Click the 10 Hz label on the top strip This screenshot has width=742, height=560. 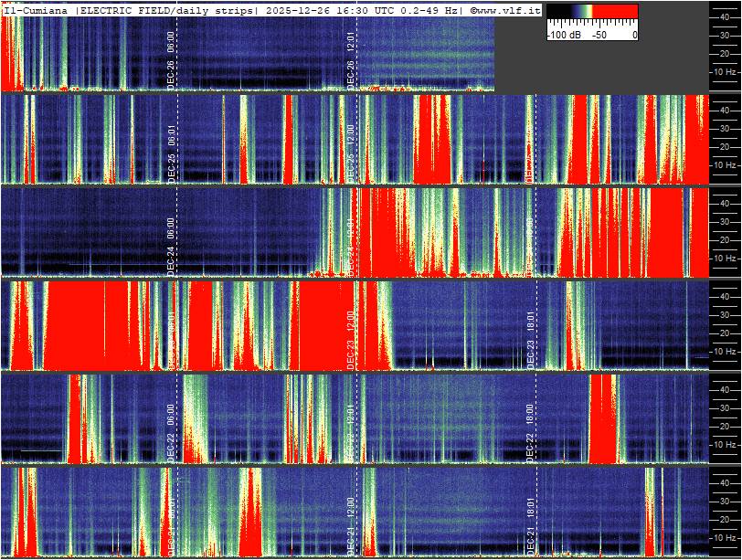tap(725, 72)
